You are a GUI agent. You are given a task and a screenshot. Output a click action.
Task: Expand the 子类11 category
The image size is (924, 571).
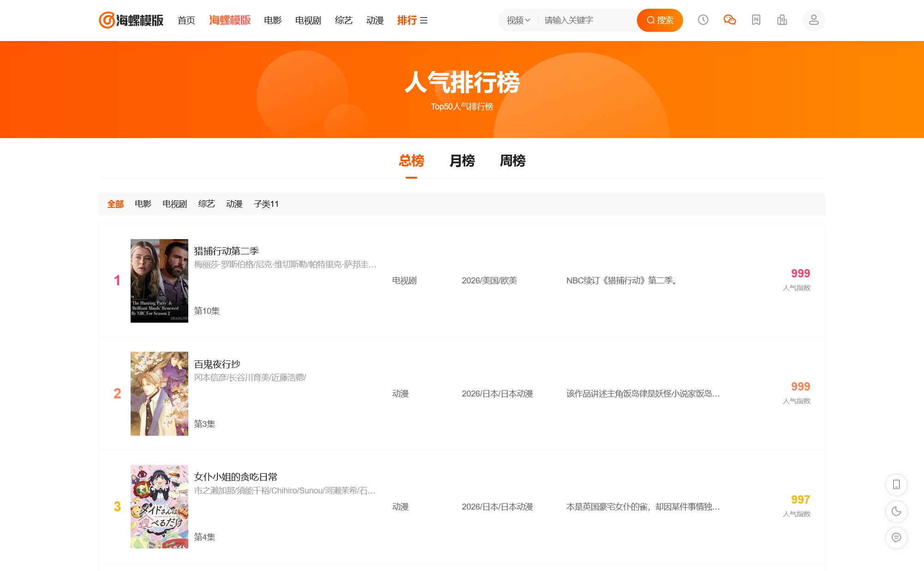[267, 204]
